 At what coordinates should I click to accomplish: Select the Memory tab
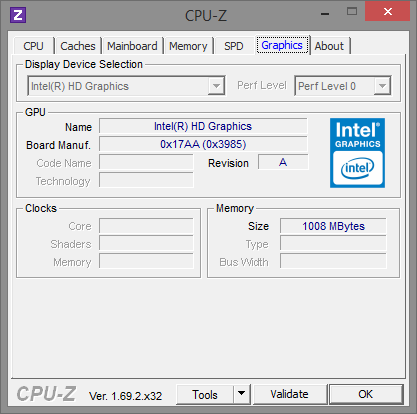point(188,46)
